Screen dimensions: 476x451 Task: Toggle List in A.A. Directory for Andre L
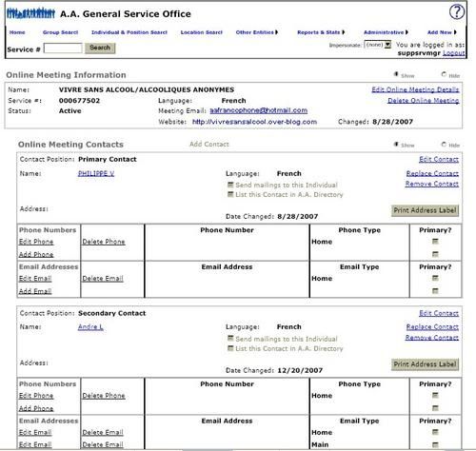coord(230,348)
